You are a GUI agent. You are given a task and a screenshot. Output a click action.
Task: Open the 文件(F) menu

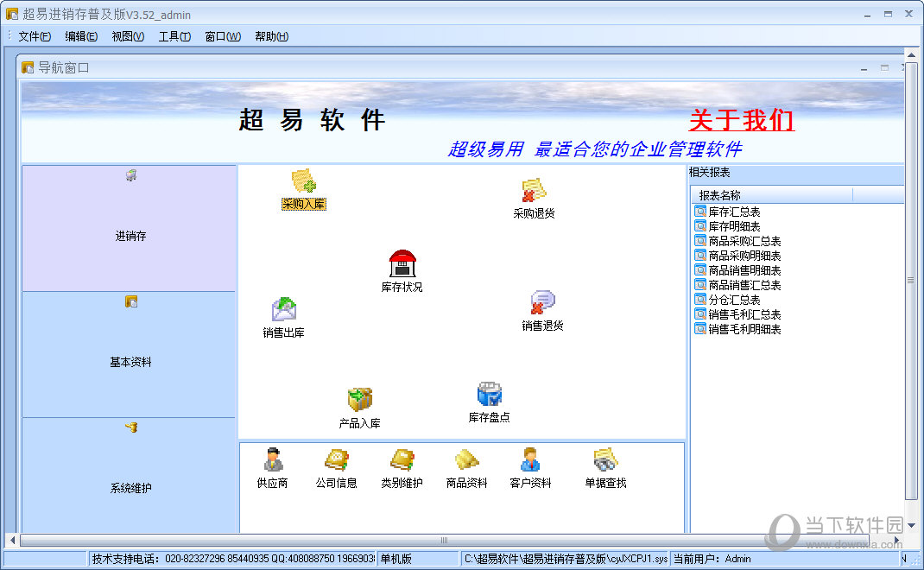[35, 36]
